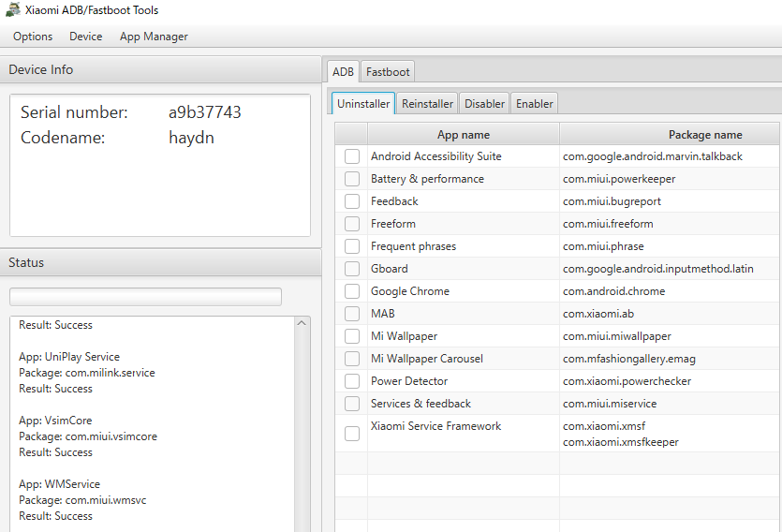782x532 pixels.
Task: Click the Google Chrome app name cell
Action: click(x=464, y=291)
